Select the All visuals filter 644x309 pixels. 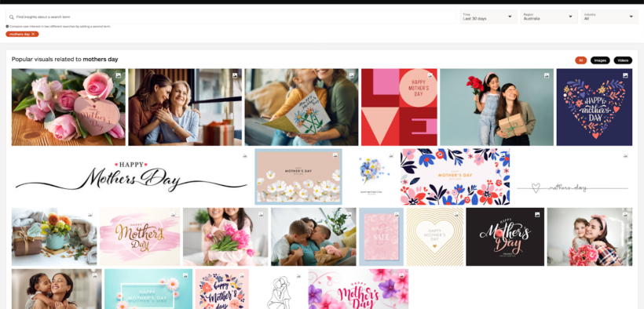tap(580, 60)
